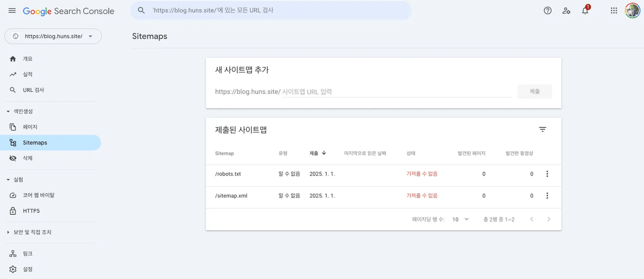Click the 코어 웹 바이탈 gauge icon
This screenshot has width=644, height=279.
13,195
